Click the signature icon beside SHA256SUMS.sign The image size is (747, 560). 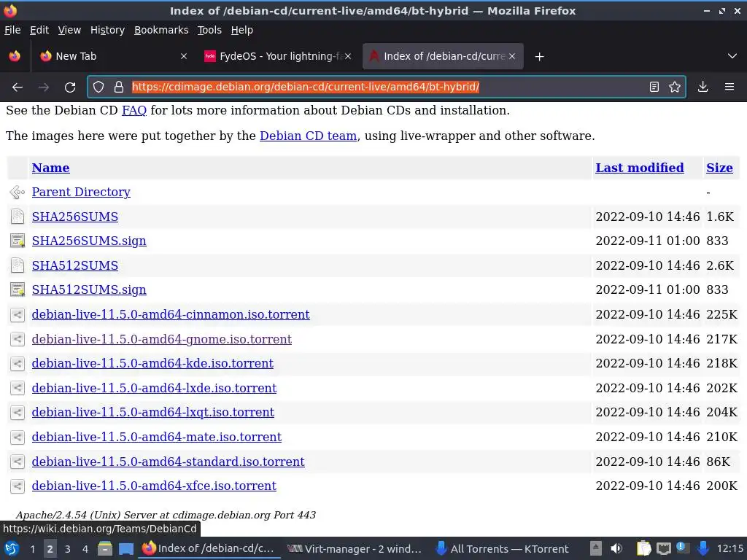pyautogui.click(x=18, y=241)
